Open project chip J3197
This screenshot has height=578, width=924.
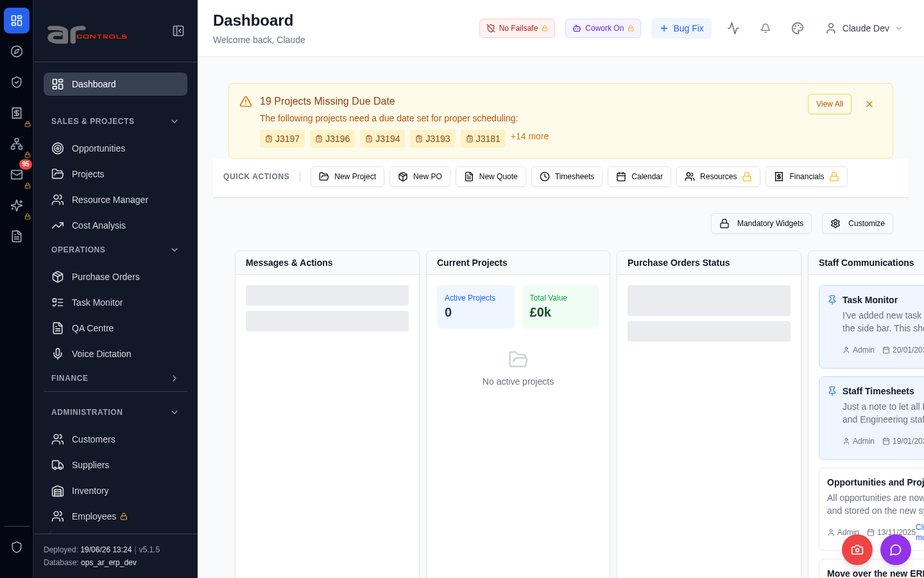[282, 139]
